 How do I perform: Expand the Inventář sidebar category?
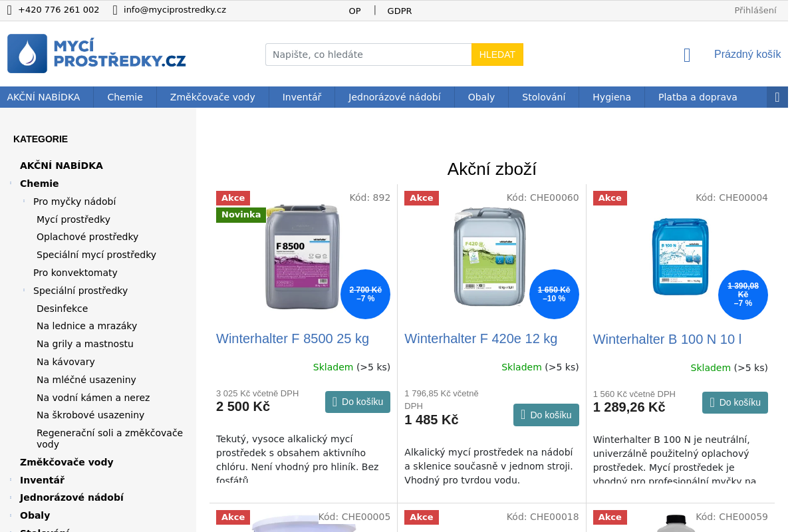(11, 480)
